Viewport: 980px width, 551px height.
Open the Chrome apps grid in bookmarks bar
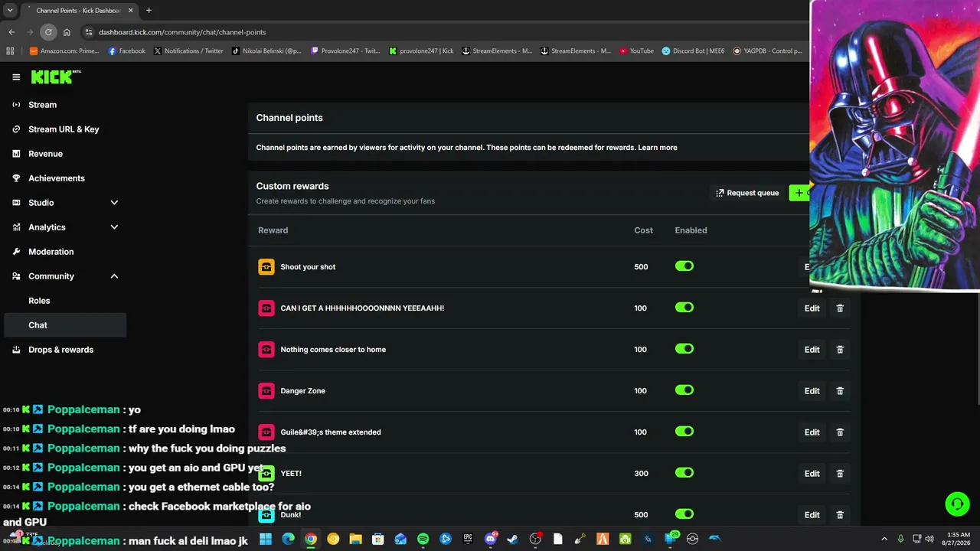pos(10,51)
